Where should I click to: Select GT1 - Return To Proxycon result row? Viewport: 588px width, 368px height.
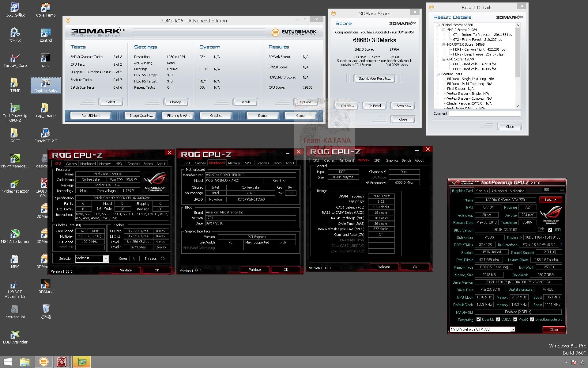482,35
